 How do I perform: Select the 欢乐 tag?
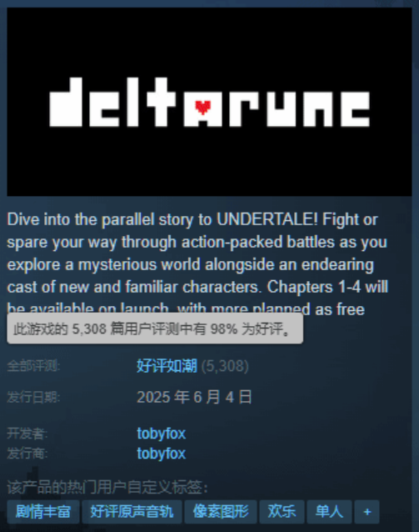pyautogui.click(x=282, y=512)
